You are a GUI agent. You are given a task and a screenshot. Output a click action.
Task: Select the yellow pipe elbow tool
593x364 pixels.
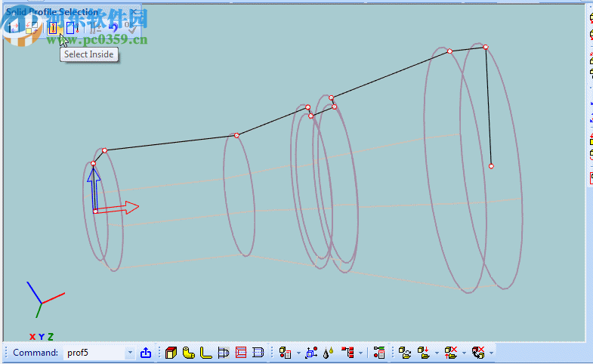(x=188, y=353)
